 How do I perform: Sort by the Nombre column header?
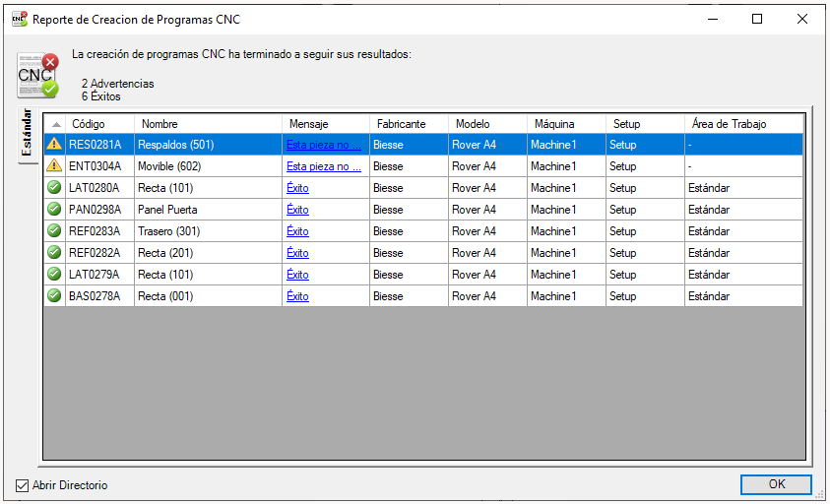point(209,124)
